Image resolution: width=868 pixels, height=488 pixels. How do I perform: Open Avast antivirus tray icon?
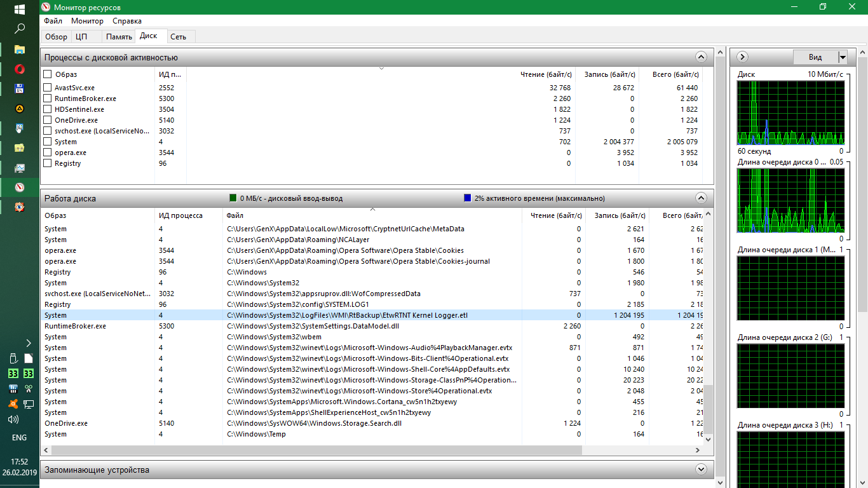coord(13,404)
